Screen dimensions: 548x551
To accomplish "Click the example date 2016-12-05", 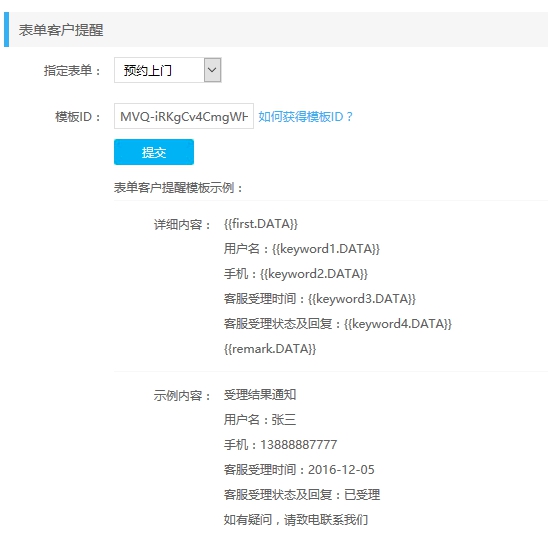I will (x=341, y=470).
